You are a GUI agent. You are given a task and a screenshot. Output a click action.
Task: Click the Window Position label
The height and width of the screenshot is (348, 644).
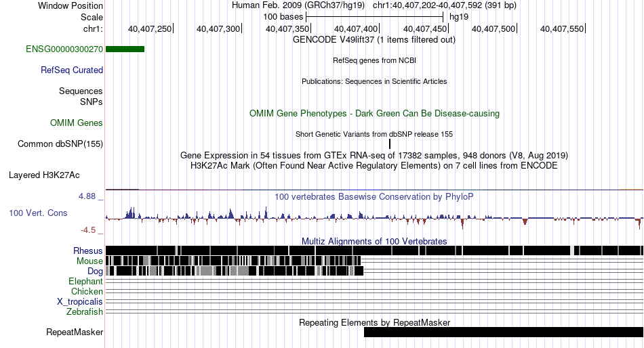pos(71,5)
